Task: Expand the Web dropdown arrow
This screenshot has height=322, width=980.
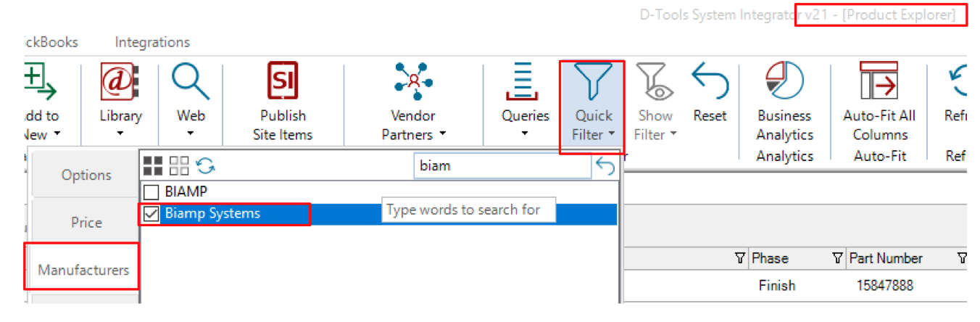Action: 191,133
